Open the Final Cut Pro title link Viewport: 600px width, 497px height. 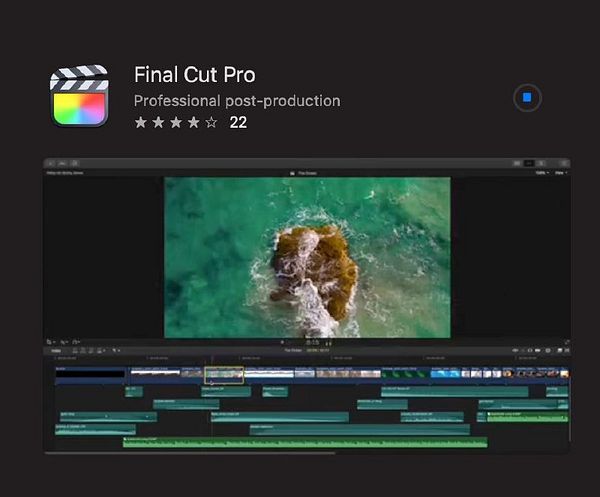[194, 74]
